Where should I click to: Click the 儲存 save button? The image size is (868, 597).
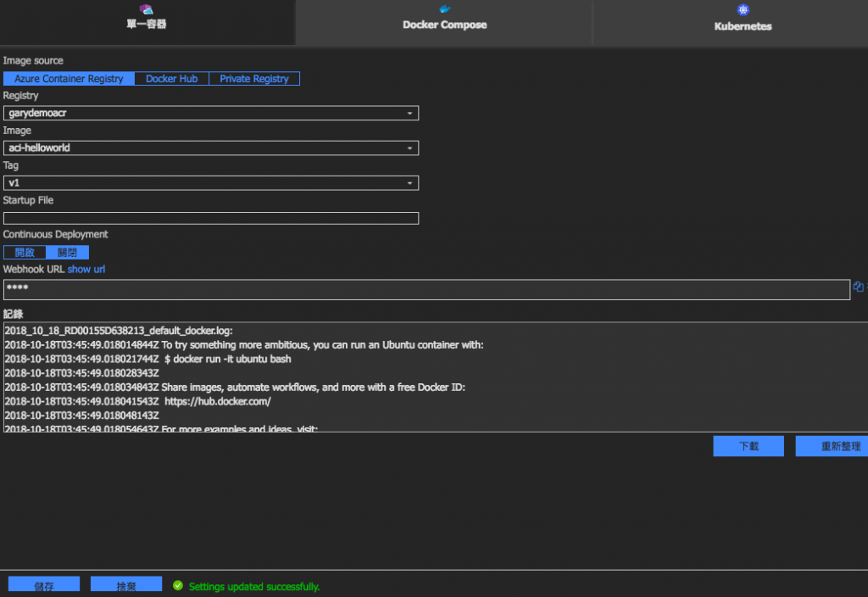click(44, 585)
